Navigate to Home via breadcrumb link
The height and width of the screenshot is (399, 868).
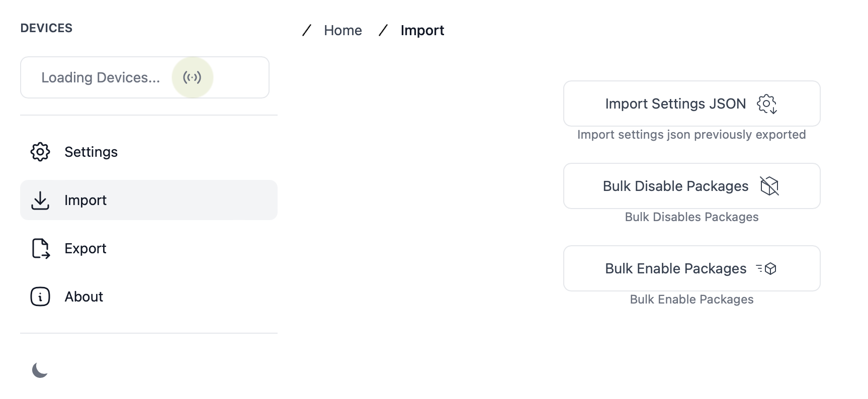(343, 30)
